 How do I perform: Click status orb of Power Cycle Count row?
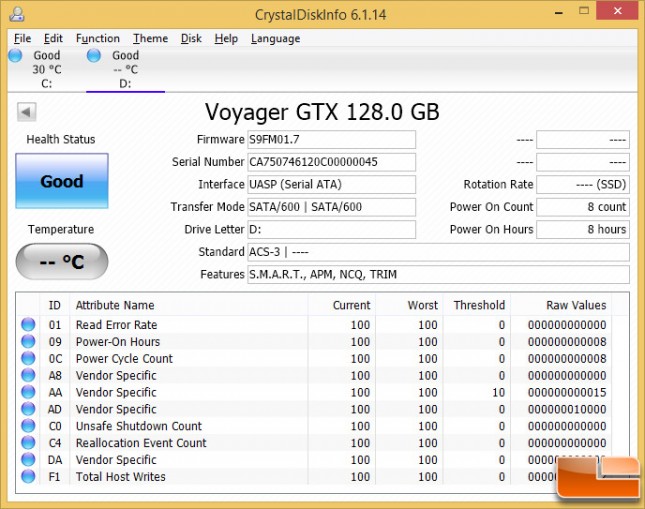tap(28, 358)
